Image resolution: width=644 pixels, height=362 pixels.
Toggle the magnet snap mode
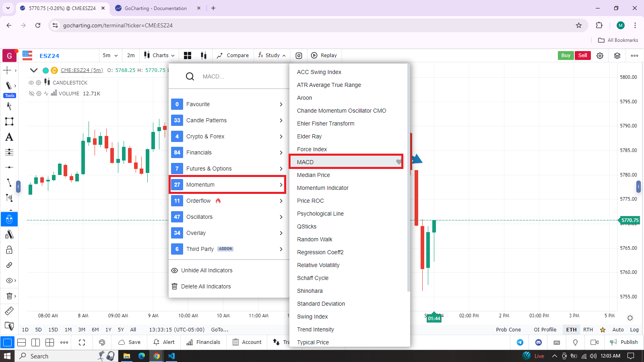(x=9, y=220)
